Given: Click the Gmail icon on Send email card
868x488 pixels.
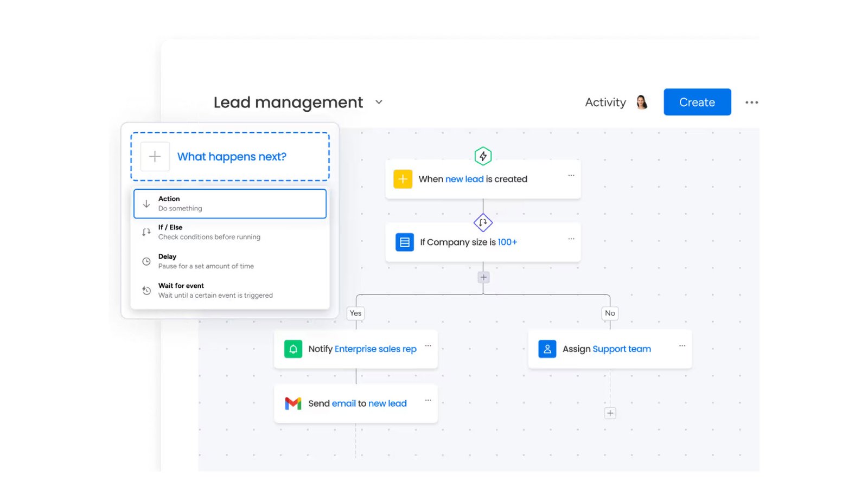Looking at the screenshot, I should (x=293, y=403).
